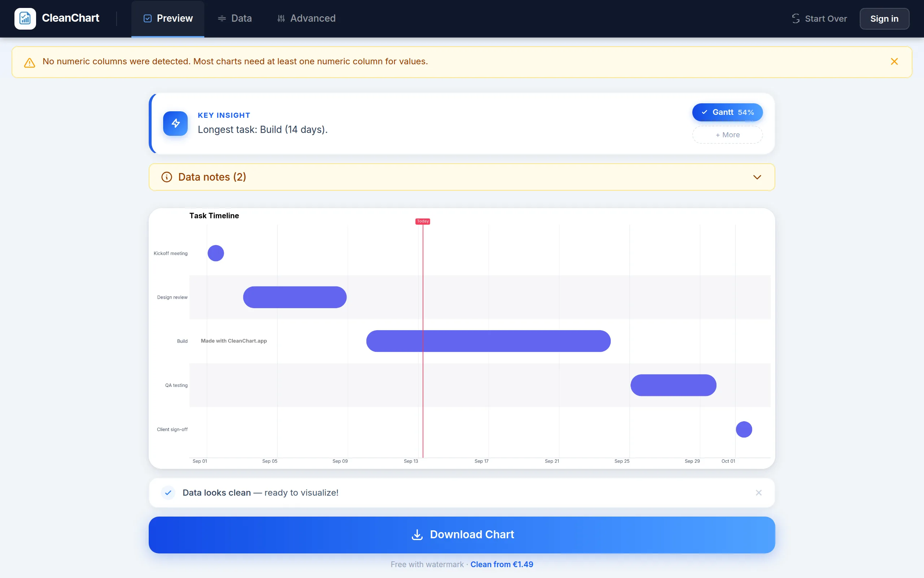Click the Sep 01 axis label
The width and height of the screenshot is (924, 578).
coord(200,461)
